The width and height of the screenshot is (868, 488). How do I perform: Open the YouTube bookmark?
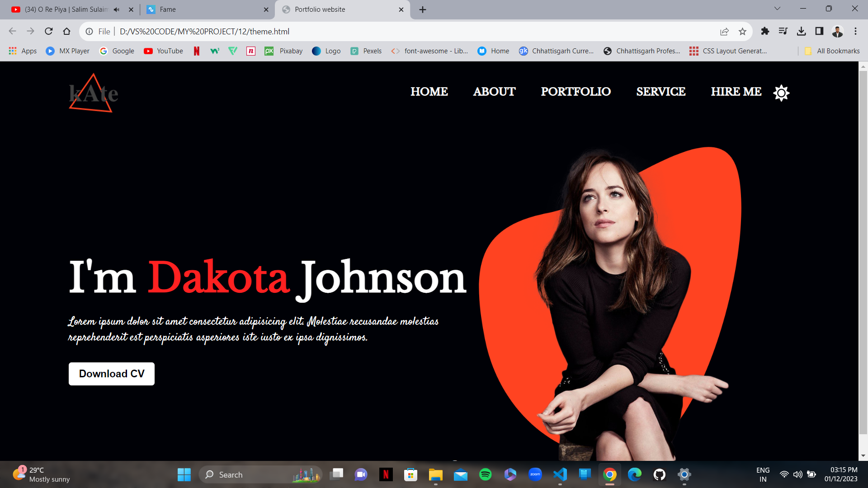click(x=164, y=51)
